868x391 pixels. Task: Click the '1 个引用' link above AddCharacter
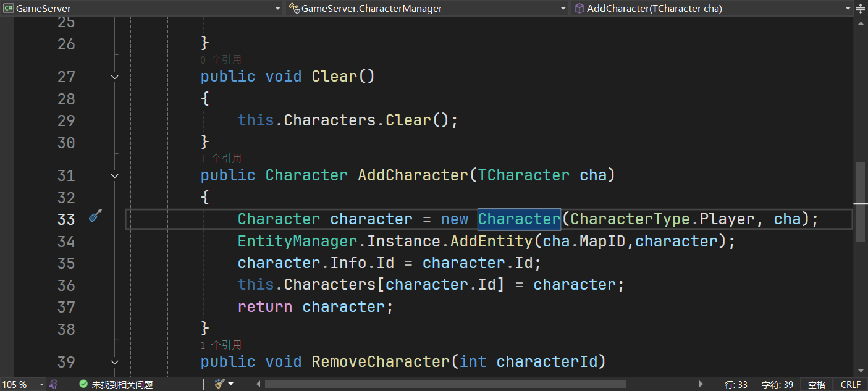[221, 159]
